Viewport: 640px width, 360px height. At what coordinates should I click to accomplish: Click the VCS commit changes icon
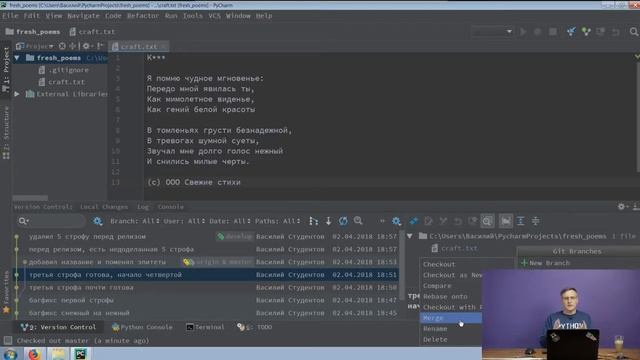pos(586,31)
